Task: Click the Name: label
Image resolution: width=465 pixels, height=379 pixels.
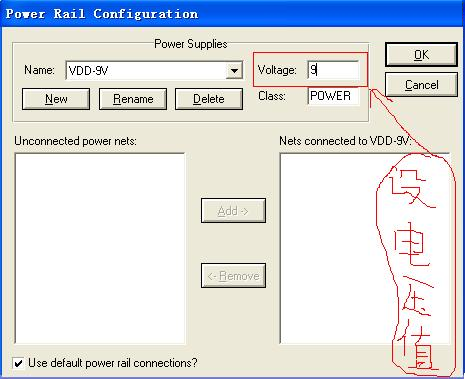Action: click(39, 70)
